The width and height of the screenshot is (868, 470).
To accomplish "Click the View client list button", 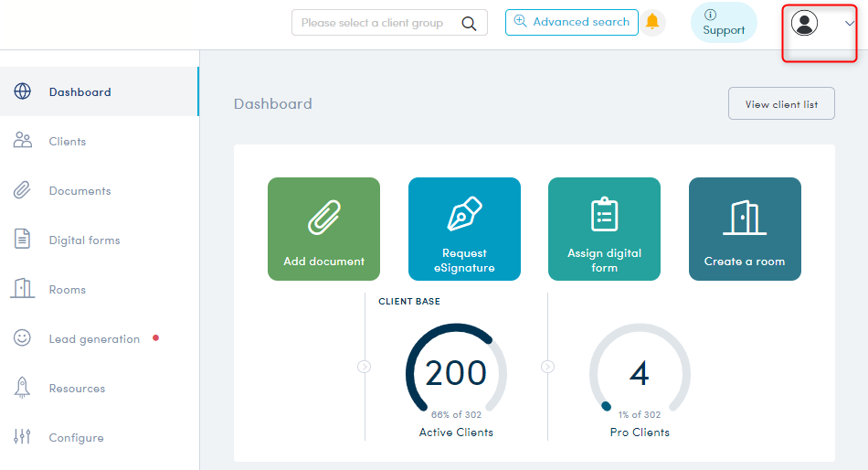I will [781, 103].
